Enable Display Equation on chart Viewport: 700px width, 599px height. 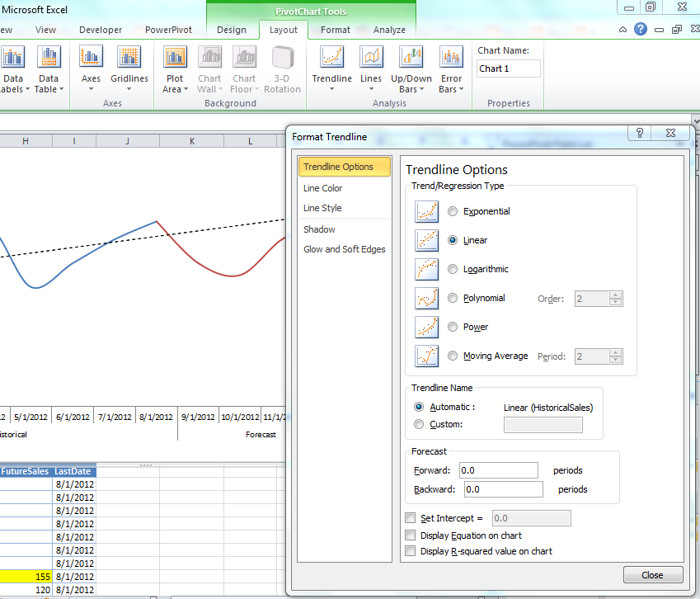(410, 535)
